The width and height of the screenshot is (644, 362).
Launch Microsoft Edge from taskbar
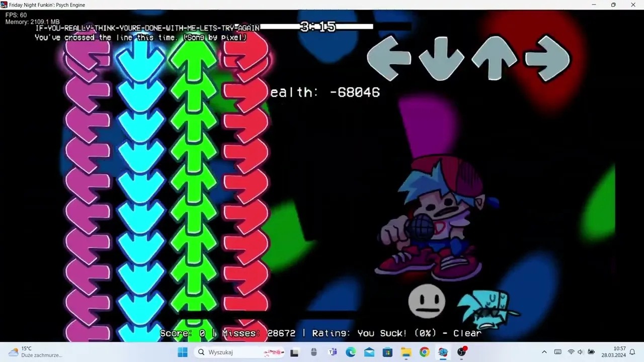(x=351, y=352)
